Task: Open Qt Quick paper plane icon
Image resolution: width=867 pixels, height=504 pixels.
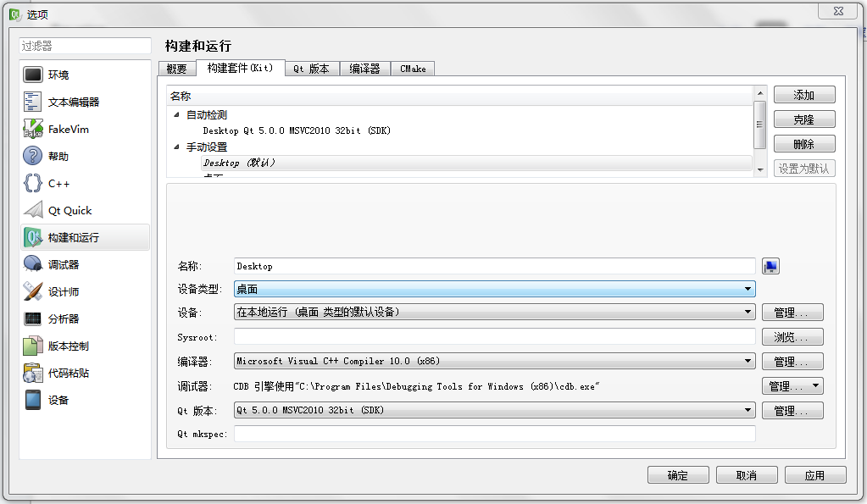Action: (33, 210)
